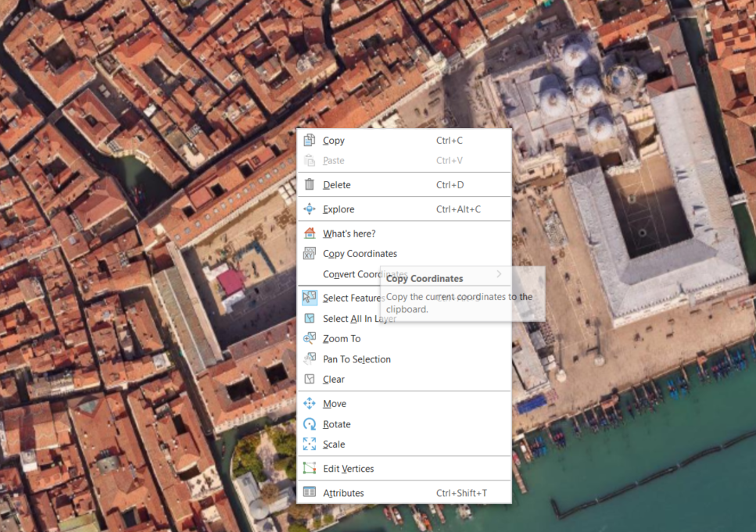Select Copy Coordinates menu entry
Screen dimensions: 756x532
coord(404,253)
